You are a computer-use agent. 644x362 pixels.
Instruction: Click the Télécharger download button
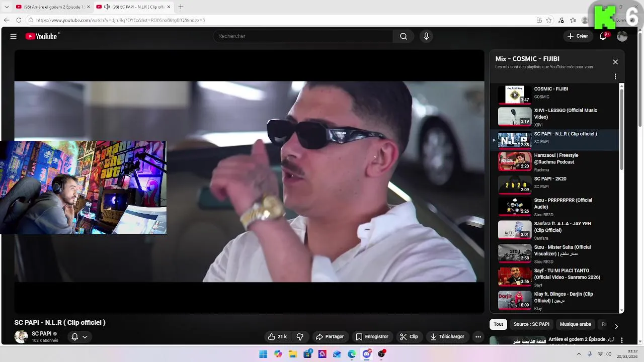447,337
